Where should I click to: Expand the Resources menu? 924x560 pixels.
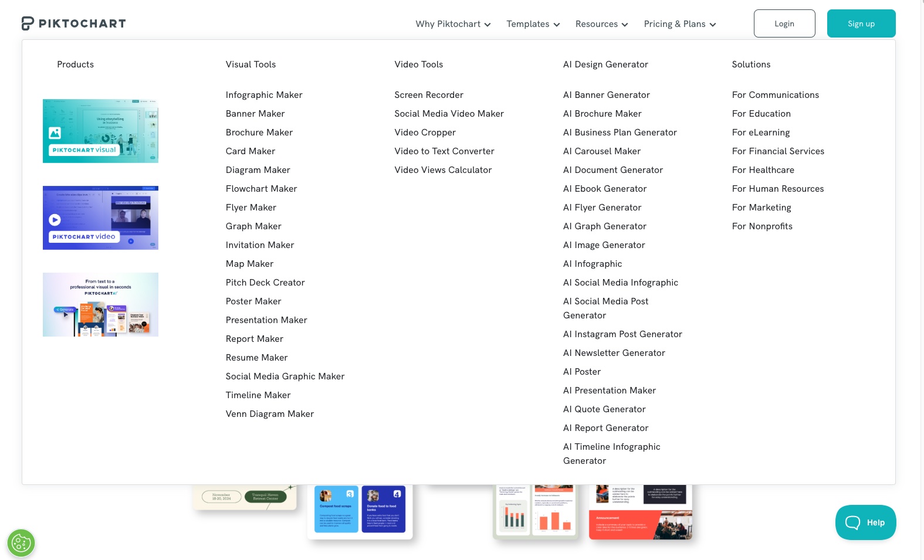click(x=601, y=24)
